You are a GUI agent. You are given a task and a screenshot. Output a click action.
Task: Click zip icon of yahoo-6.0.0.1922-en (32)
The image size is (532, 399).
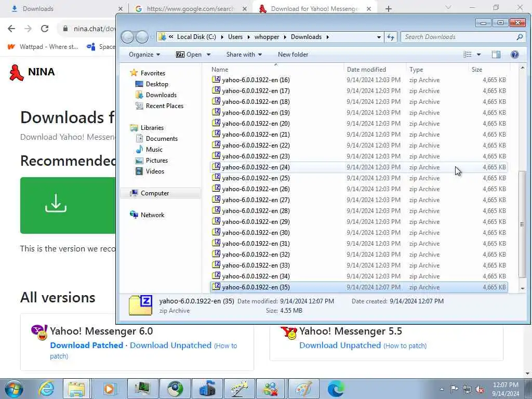(x=216, y=254)
